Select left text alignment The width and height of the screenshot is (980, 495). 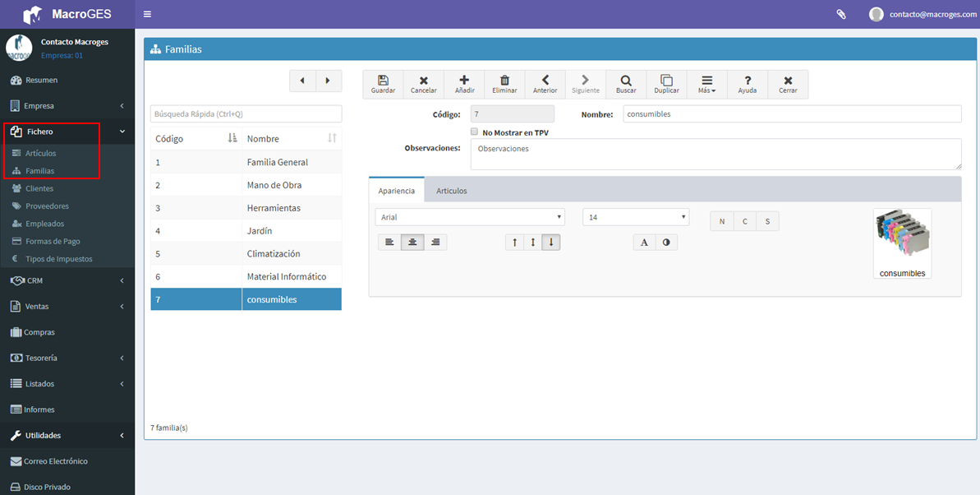pyautogui.click(x=389, y=243)
